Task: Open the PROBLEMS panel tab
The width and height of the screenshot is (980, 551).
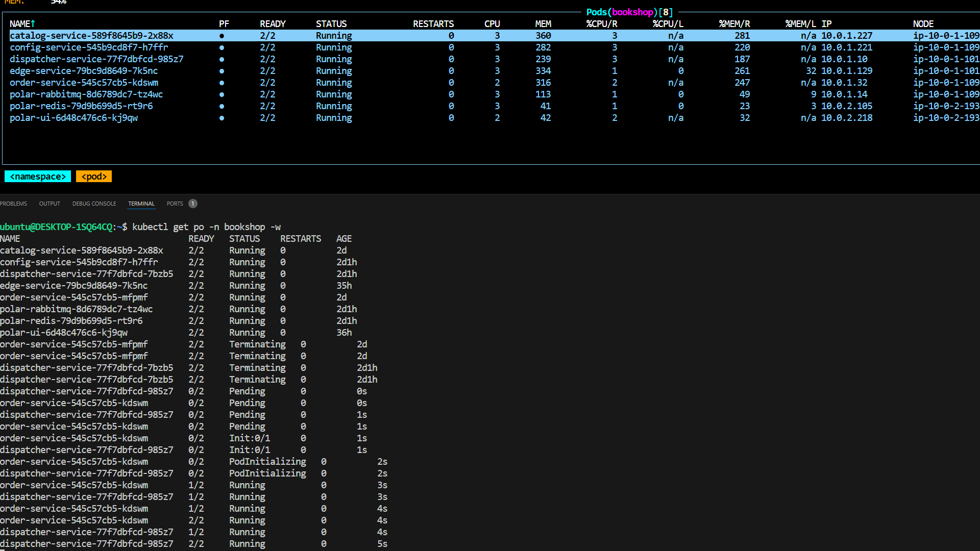Action: [13, 204]
